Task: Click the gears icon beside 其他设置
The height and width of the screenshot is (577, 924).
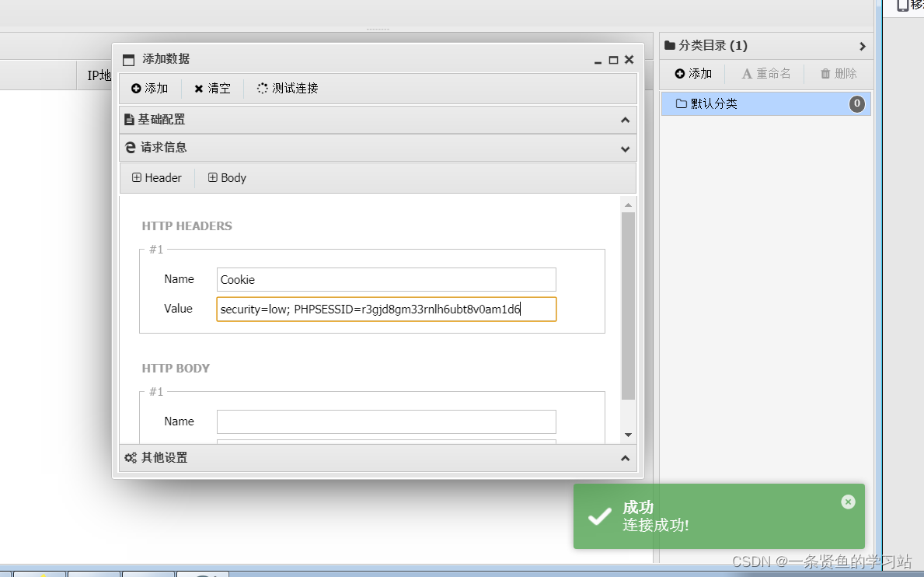Action: 131,458
